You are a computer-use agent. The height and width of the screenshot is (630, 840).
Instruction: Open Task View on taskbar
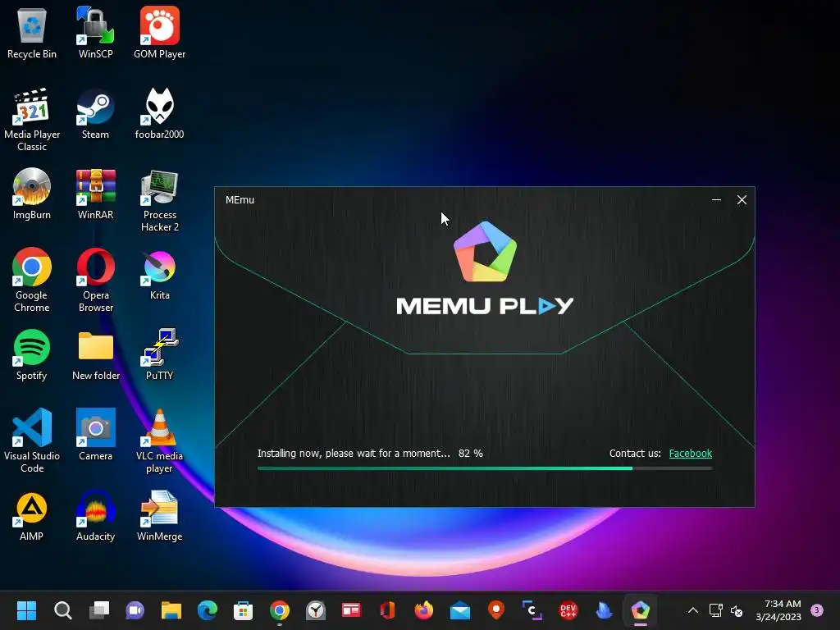[99, 609]
